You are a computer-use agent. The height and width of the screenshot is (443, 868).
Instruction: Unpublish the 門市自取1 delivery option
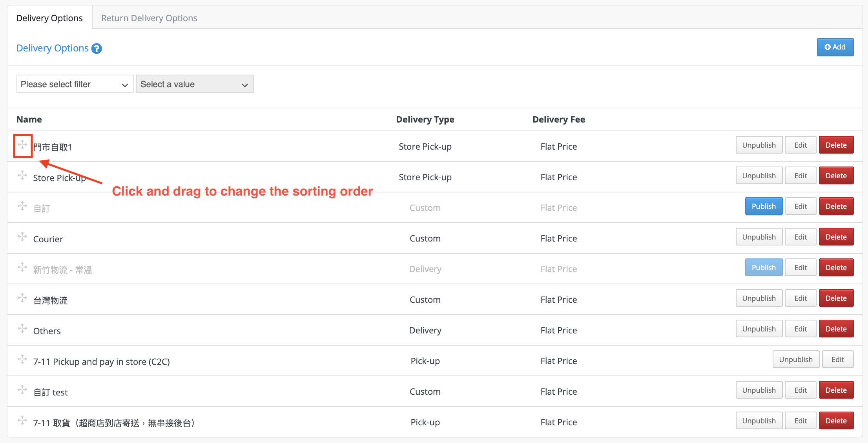pyautogui.click(x=759, y=145)
